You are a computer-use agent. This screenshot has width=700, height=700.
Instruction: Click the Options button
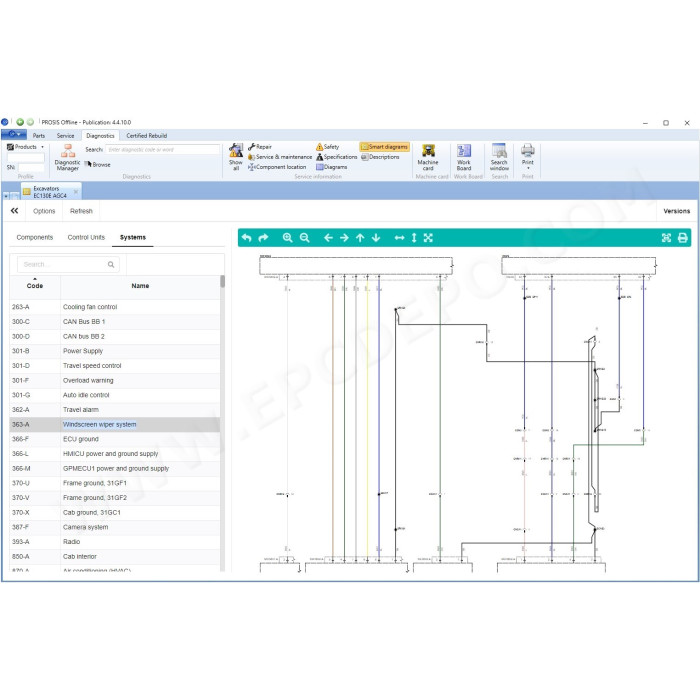tap(44, 211)
